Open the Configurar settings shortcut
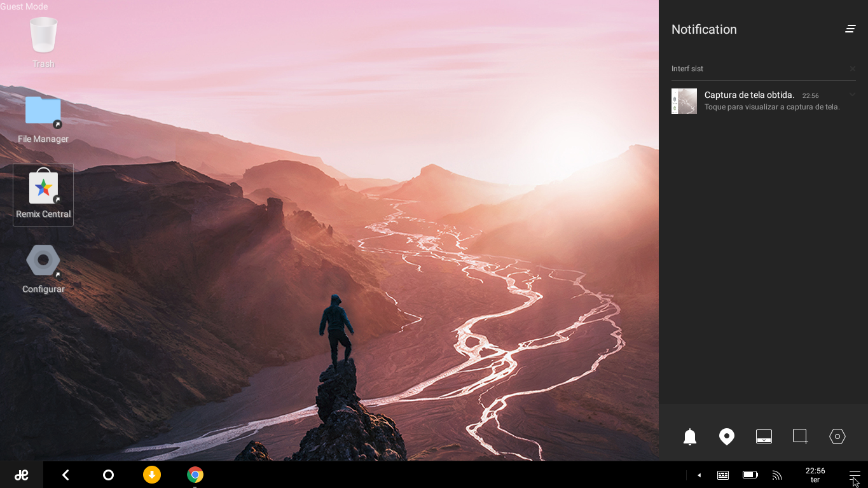The height and width of the screenshot is (488, 868). [x=43, y=270]
